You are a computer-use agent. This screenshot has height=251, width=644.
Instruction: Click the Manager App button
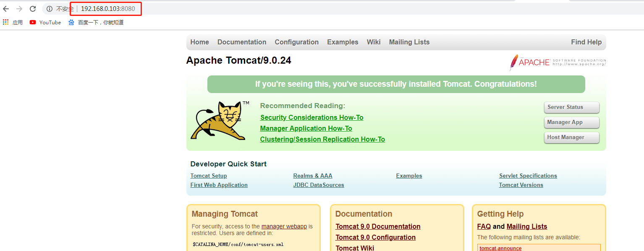click(571, 122)
